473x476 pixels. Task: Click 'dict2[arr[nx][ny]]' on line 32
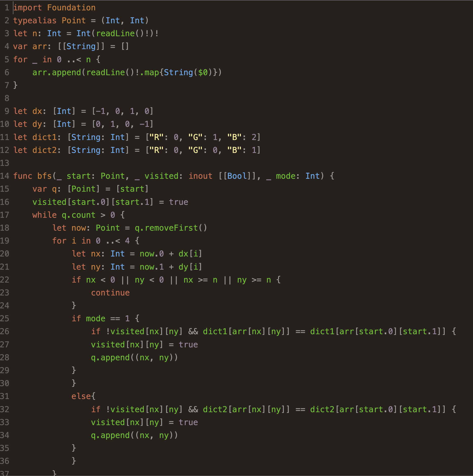pos(247,409)
